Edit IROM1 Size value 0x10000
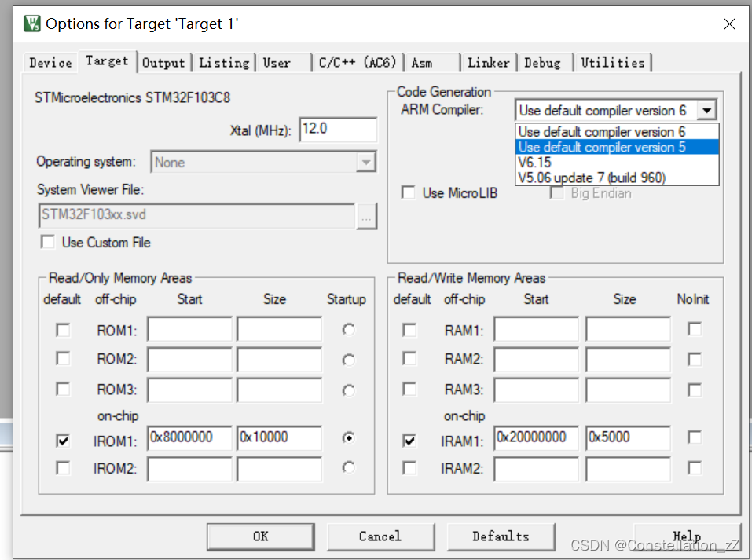 [279, 438]
